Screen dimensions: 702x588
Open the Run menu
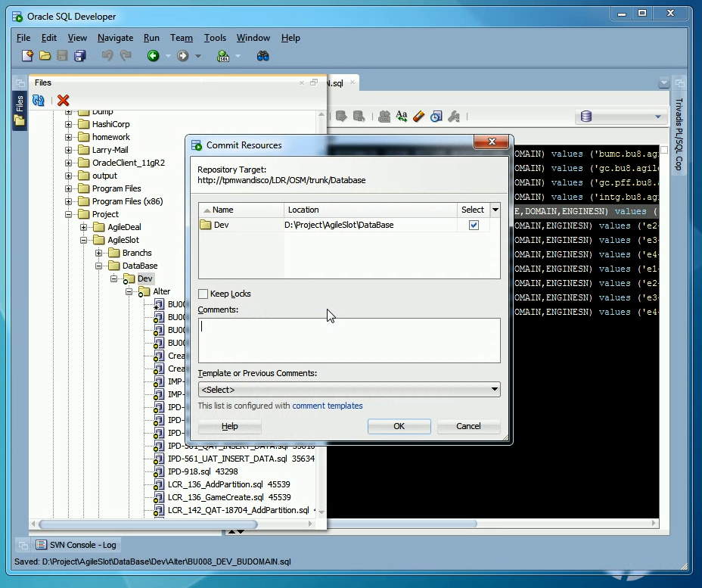(x=151, y=38)
